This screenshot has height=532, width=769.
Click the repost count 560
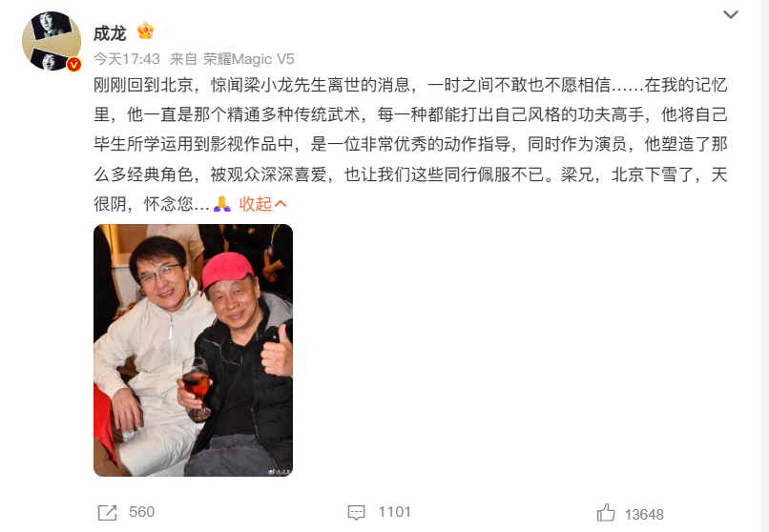tap(142, 512)
